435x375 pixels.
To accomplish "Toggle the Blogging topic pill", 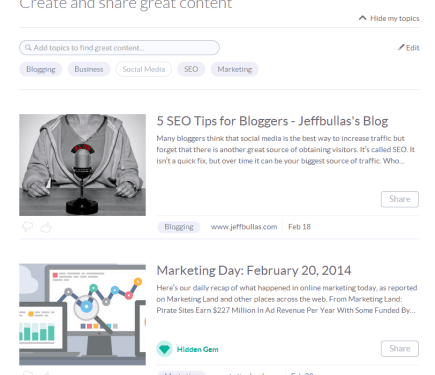I will point(41,69).
